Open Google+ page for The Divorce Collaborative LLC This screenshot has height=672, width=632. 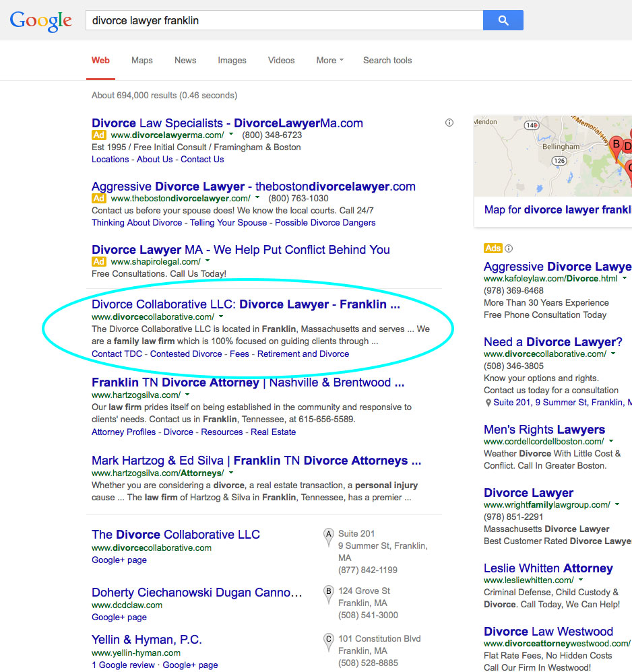[x=119, y=560]
